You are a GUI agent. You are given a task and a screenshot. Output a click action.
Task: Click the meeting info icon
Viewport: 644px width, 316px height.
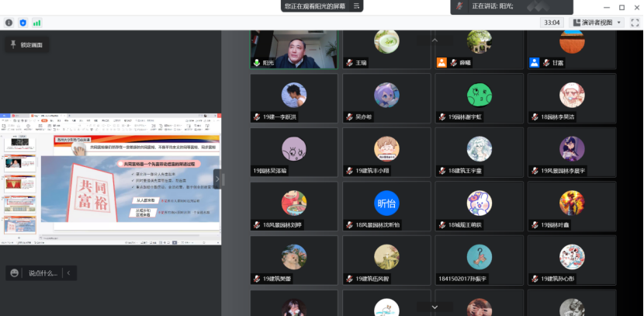pyautogui.click(x=9, y=23)
